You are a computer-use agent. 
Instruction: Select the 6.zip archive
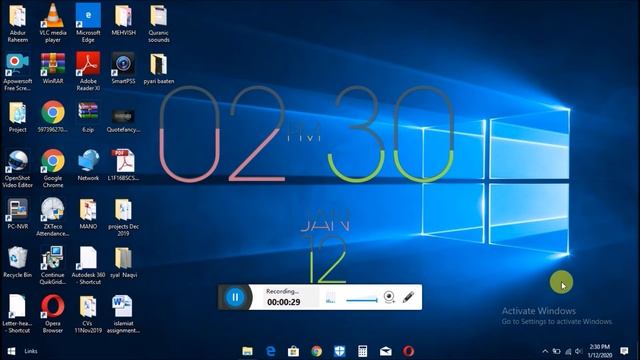tap(88, 117)
